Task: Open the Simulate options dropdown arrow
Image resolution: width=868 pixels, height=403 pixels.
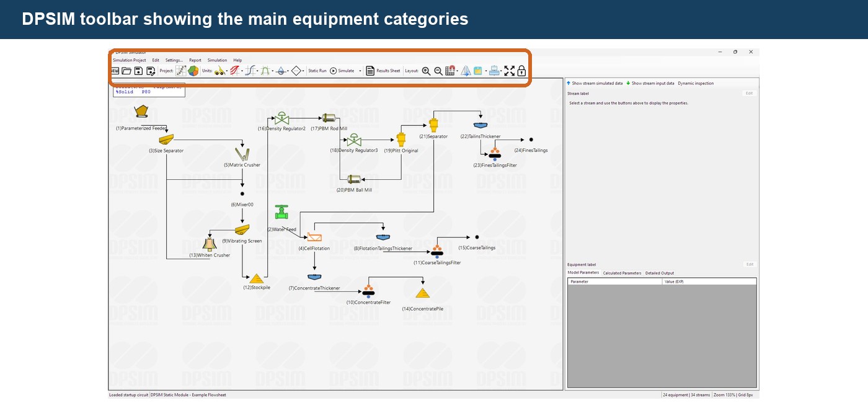Action: click(360, 71)
